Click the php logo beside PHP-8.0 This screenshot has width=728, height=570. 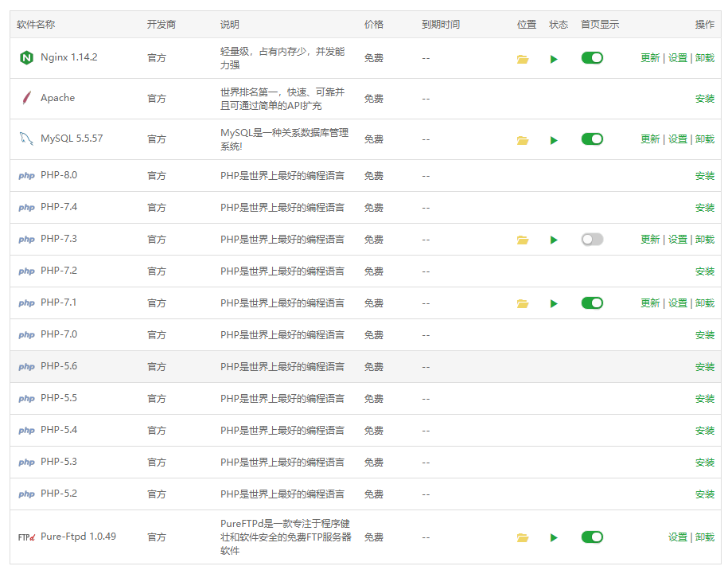[26, 176]
